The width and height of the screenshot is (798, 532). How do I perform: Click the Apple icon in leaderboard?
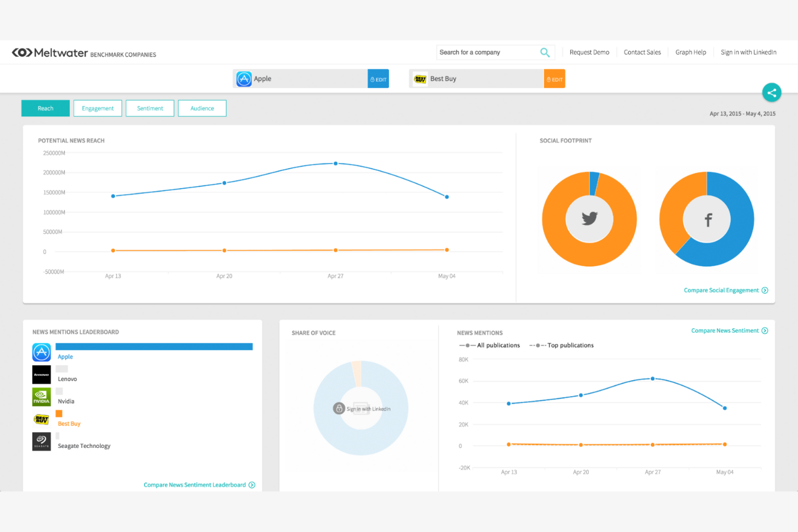pos(42,352)
